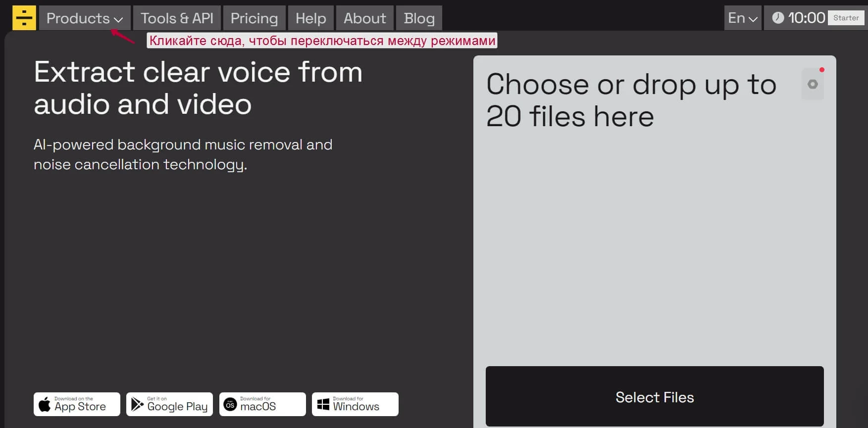Open the Help menu item
Screen dimensions: 868x428
point(310,18)
